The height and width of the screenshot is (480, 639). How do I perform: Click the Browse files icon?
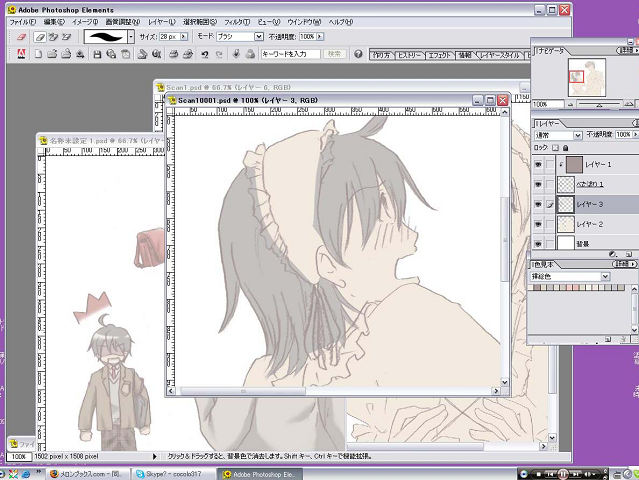[66, 54]
